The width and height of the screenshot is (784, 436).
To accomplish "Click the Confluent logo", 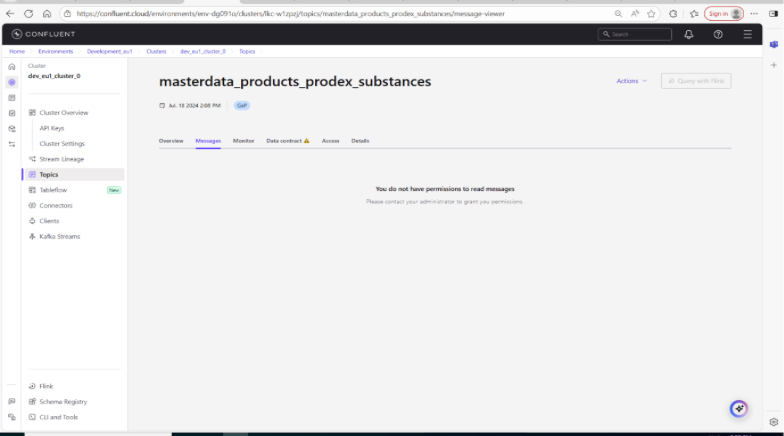I will [44, 34].
